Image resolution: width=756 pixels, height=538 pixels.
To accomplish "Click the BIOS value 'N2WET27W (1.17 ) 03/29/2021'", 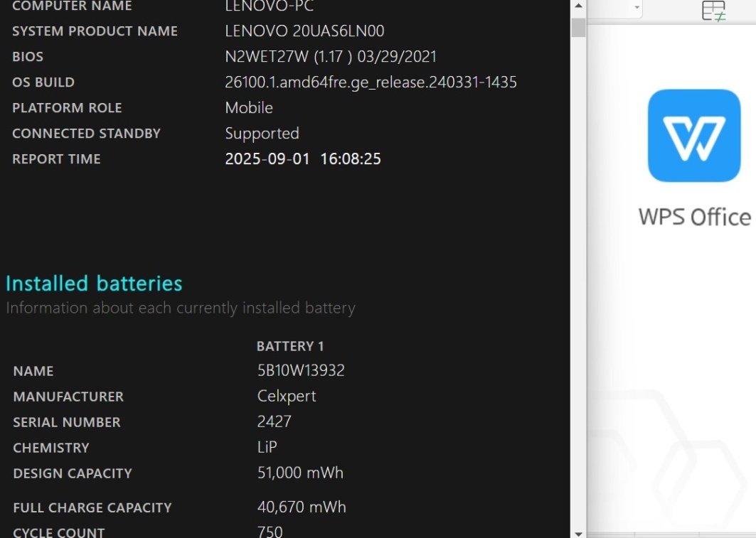I will [x=331, y=57].
